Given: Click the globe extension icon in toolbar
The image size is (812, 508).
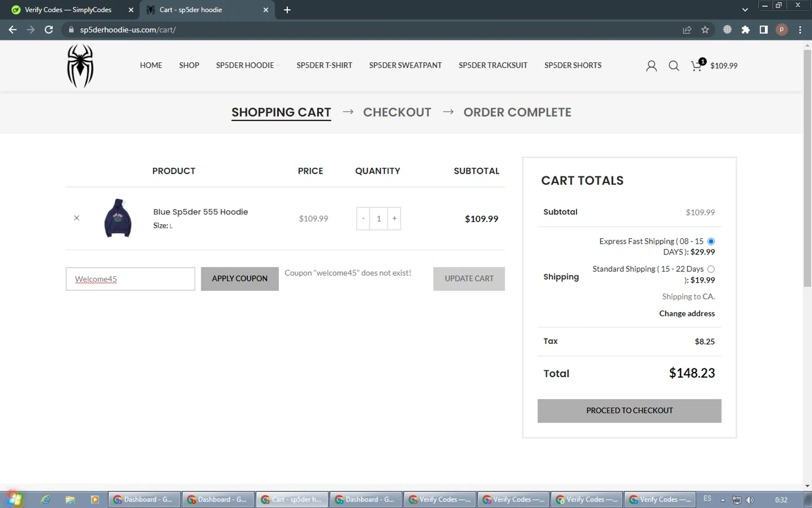Looking at the screenshot, I should click(x=727, y=30).
